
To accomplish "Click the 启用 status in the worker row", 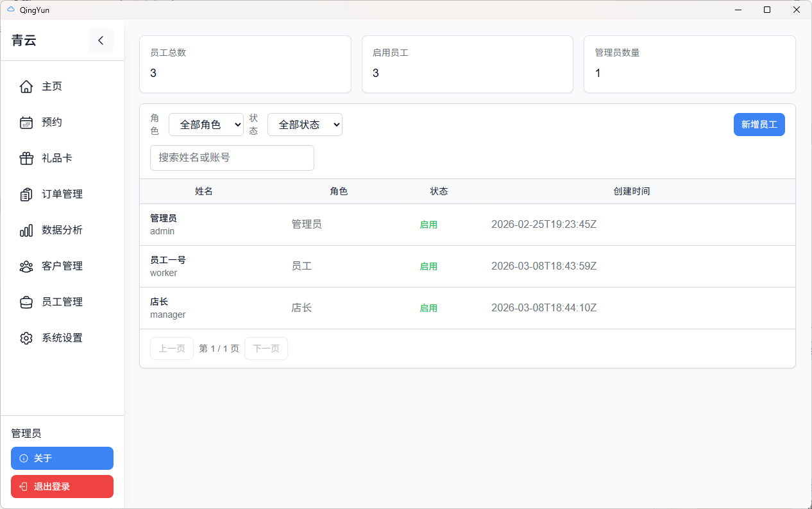I will (428, 266).
